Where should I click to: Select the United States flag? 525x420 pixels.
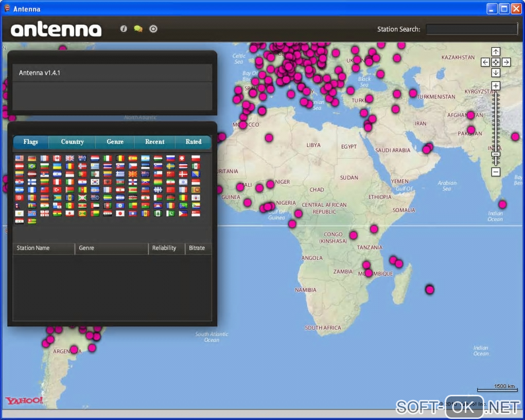(20, 159)
